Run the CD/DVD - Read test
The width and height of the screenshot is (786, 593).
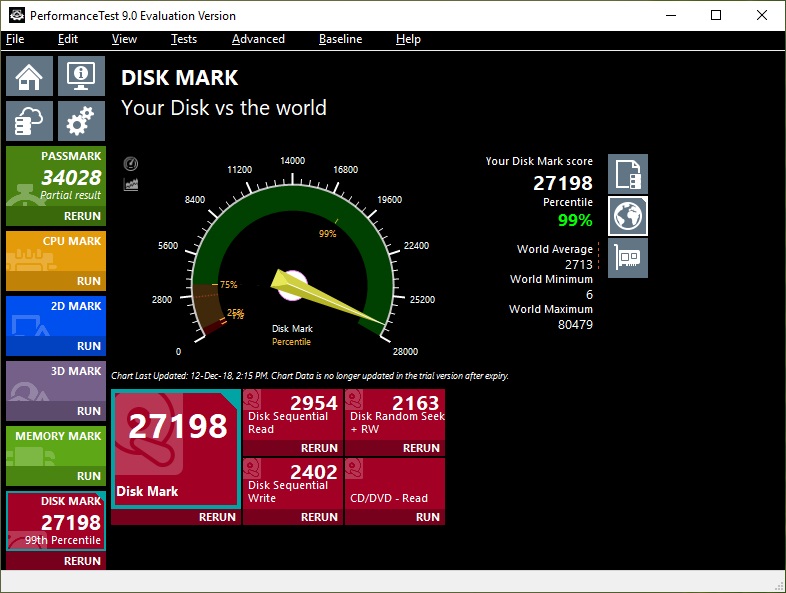[427, 517]
